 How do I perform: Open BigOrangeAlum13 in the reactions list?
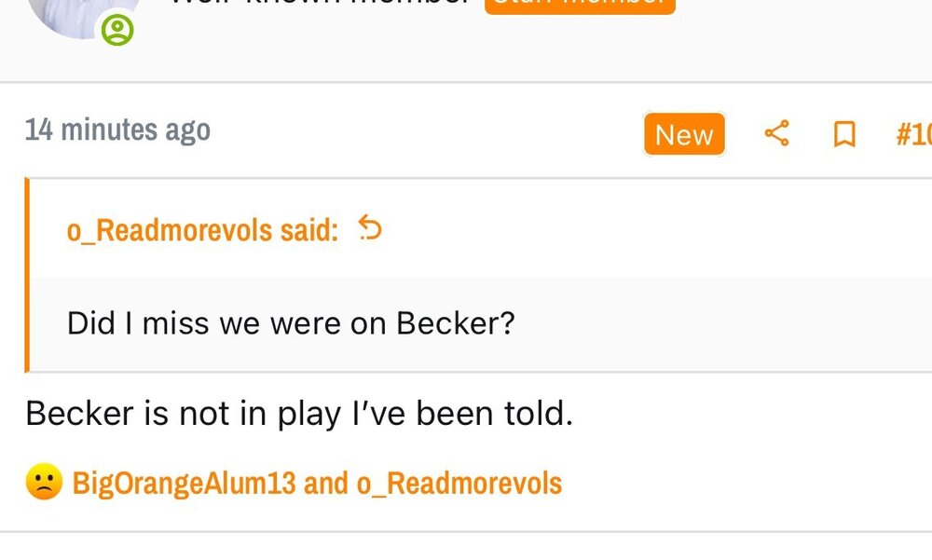[184, 483]
